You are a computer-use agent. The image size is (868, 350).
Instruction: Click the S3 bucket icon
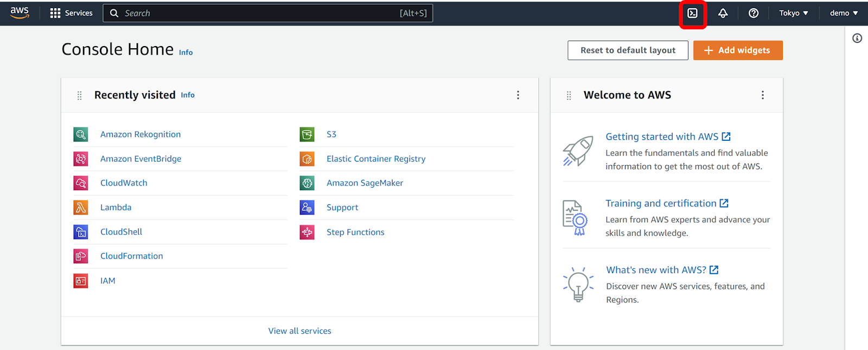click(x=307, y=134)
